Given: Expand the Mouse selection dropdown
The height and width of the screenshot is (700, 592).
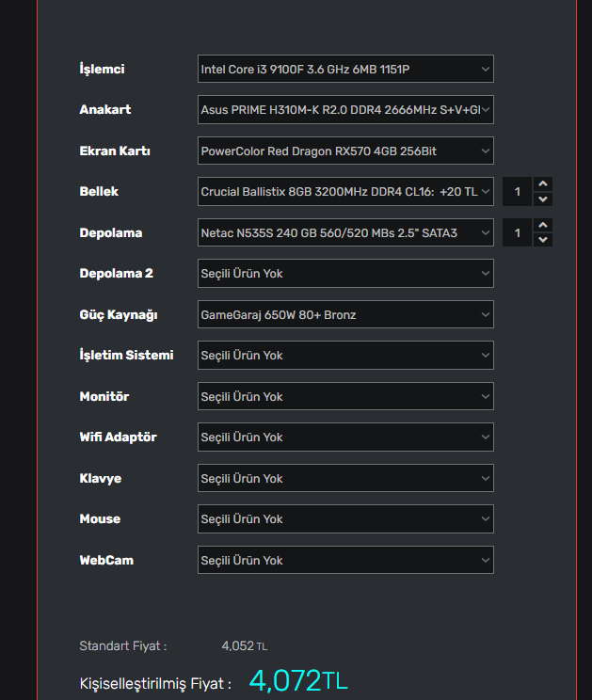Looking at the screenshot, I should tap(345, 519).
